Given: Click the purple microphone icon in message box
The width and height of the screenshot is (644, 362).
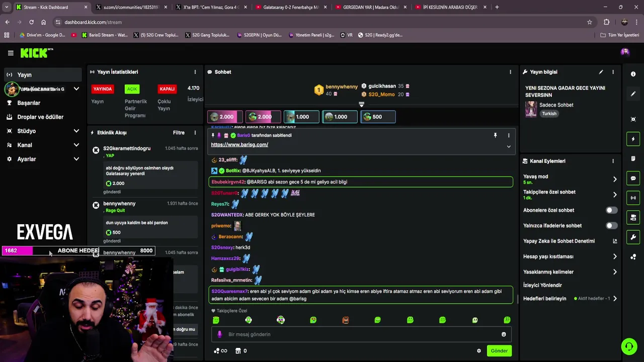Looking at the screenshot, I should coord(219,334).
